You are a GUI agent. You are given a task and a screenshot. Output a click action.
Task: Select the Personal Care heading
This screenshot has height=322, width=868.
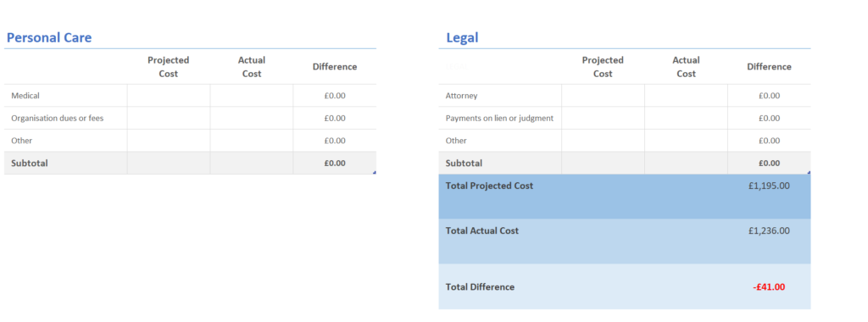(x=48, y=37)
